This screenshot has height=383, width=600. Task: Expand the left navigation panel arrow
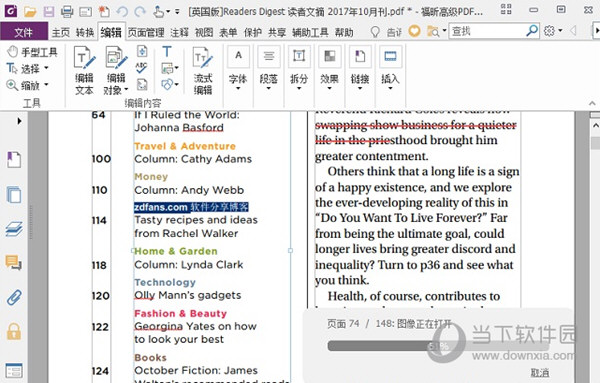pos(19,121)
